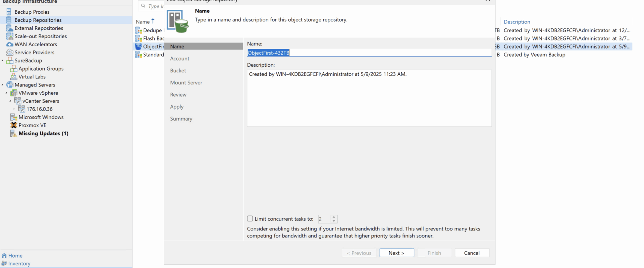Click the search magnifier icon
The image size is (644, 268).
[x=143, y=6]
